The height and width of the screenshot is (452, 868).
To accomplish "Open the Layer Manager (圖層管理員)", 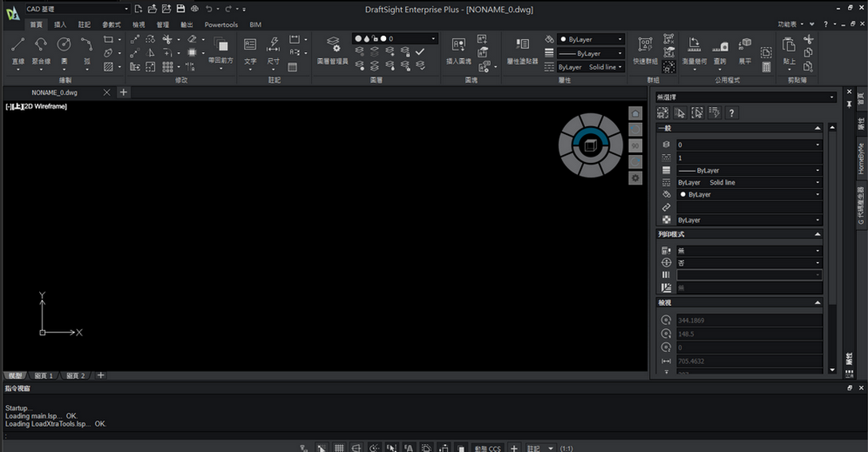I will click(x=332, y=50).
